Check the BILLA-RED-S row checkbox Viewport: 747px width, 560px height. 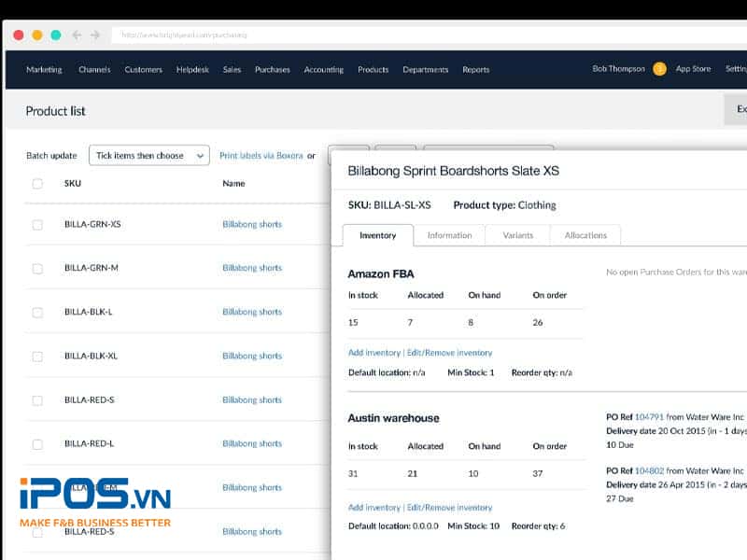coord(37,399)
